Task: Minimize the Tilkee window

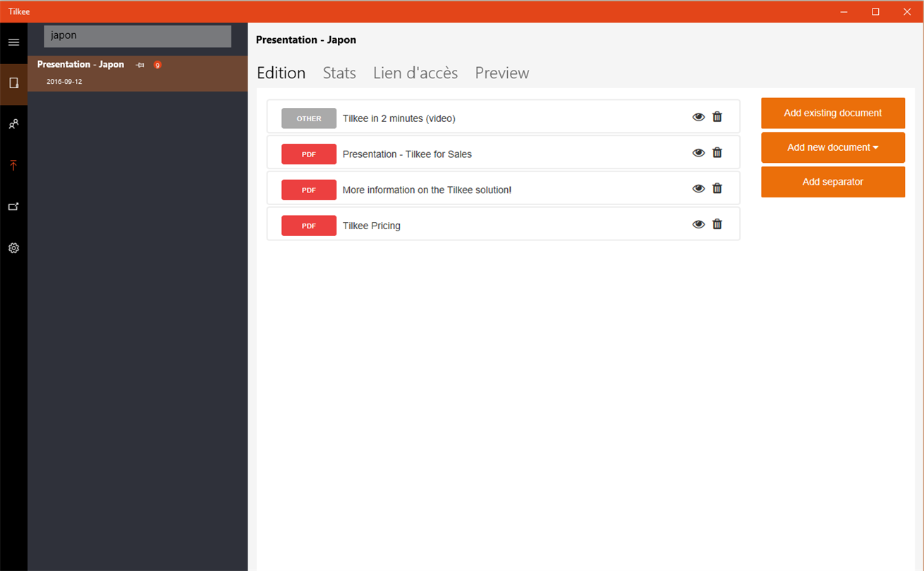Action: (844, 11)
